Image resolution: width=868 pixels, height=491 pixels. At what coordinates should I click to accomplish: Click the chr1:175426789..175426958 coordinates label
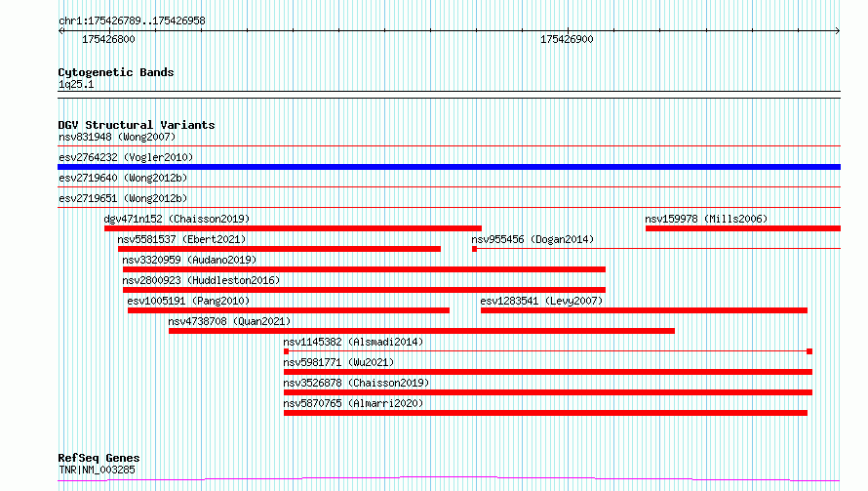(132, 21)
